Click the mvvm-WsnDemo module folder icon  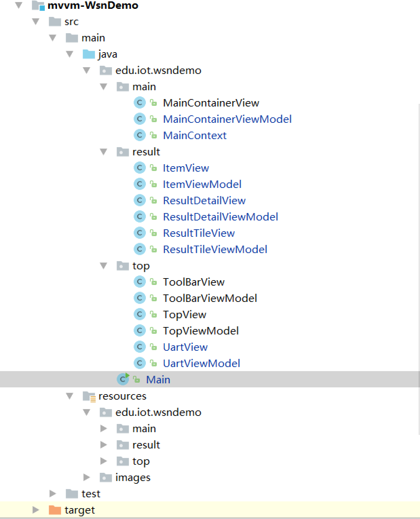(38, 6)
